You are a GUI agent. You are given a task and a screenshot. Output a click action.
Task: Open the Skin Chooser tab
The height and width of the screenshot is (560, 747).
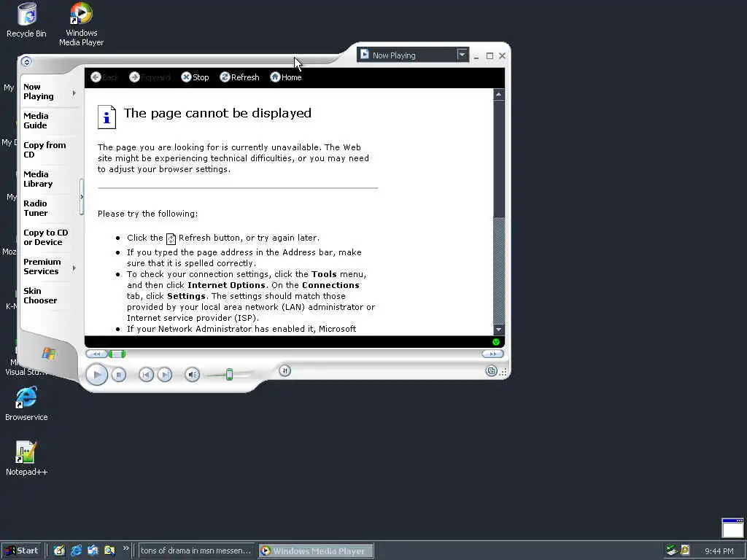[40, 295]
